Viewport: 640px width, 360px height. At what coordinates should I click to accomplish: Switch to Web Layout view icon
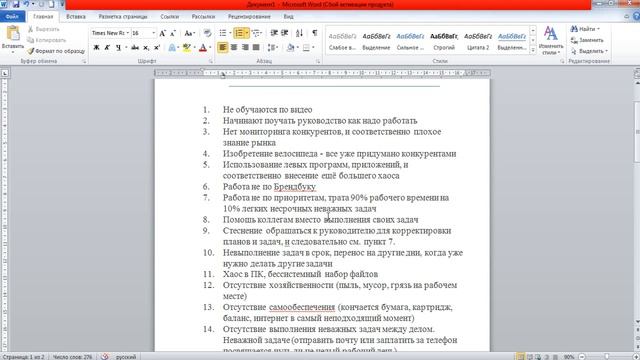[538, 357]
